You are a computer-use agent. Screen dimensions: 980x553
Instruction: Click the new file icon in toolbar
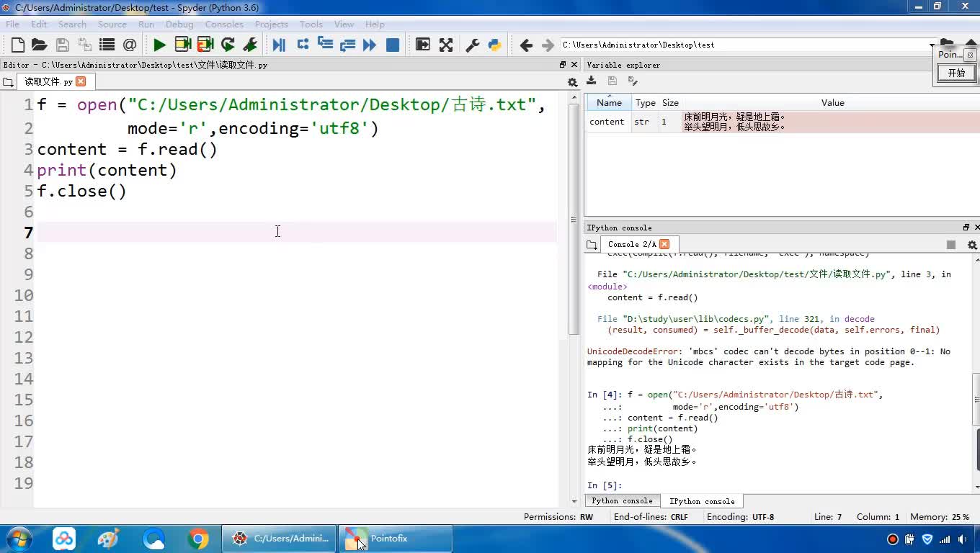(18, 45)
